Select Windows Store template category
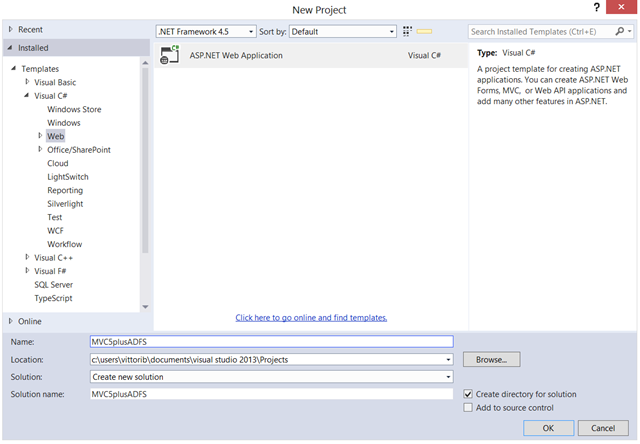This screenshot has width=640, height=444. pyautogui.click(x=74, y=109)
